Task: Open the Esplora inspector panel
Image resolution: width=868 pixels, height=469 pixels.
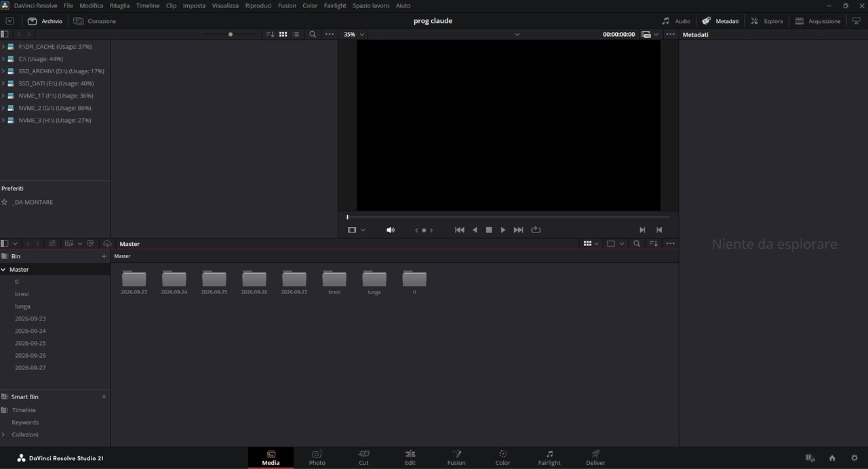Action: [x=766, y=21]
